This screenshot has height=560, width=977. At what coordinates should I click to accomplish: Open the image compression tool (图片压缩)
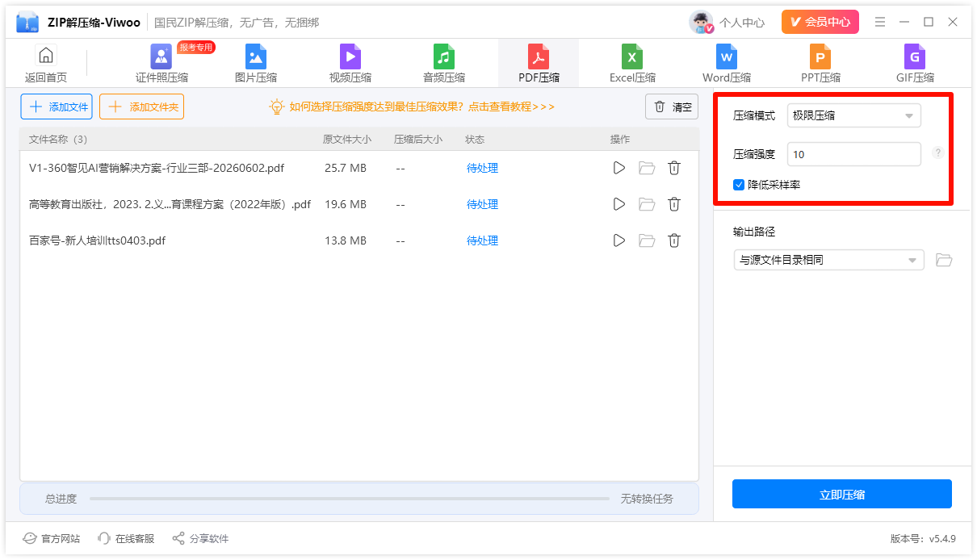coord(256,64)
